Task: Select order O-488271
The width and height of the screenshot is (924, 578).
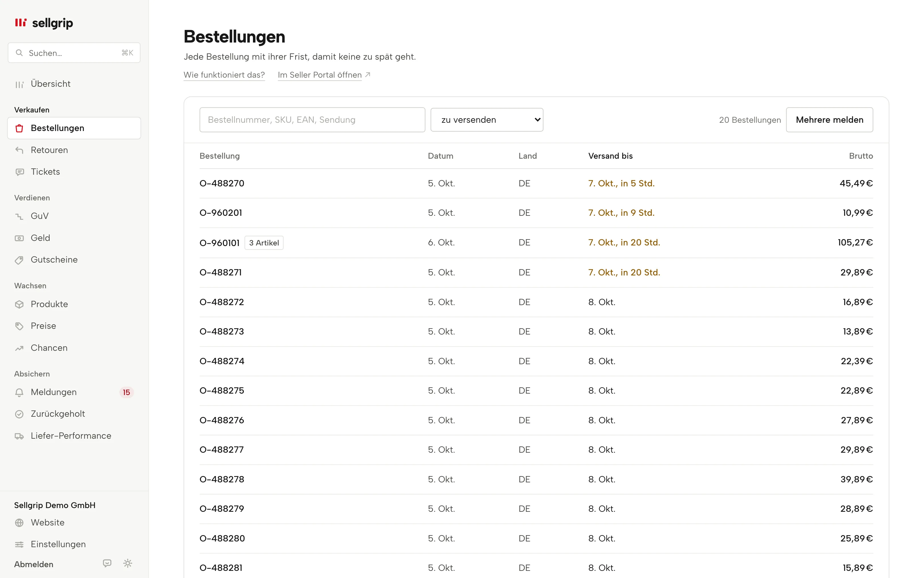Action: [221, 273]
